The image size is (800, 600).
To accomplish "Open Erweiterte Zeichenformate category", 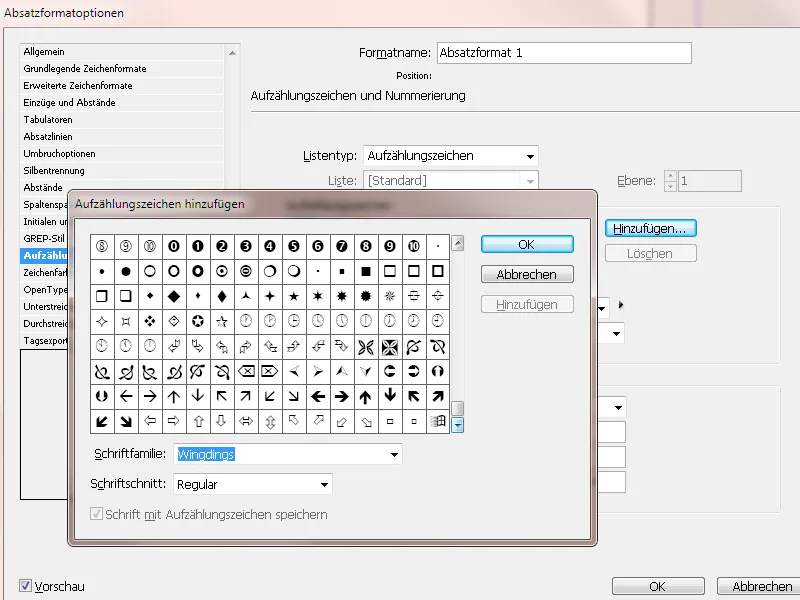I will 122,85.
